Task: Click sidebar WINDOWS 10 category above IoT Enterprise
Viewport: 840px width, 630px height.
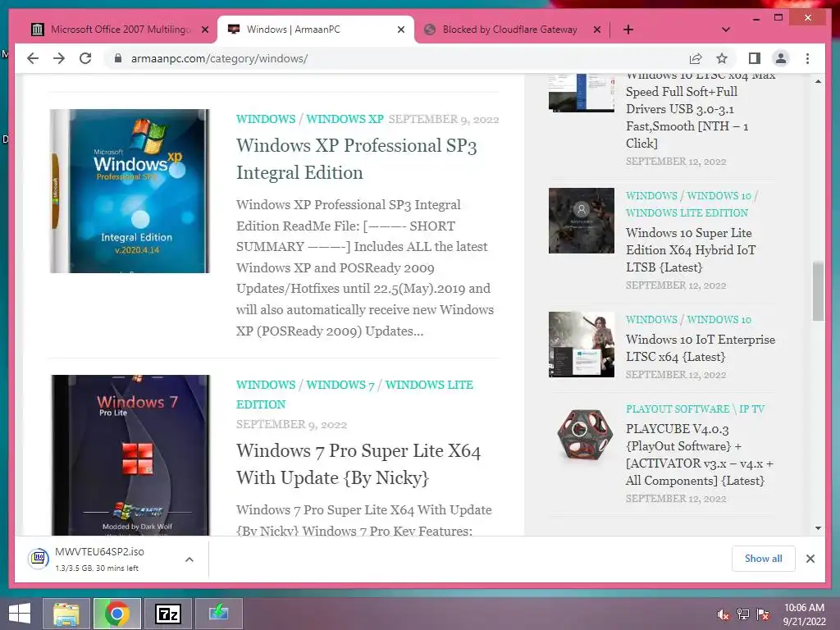Action: [719, 319]
